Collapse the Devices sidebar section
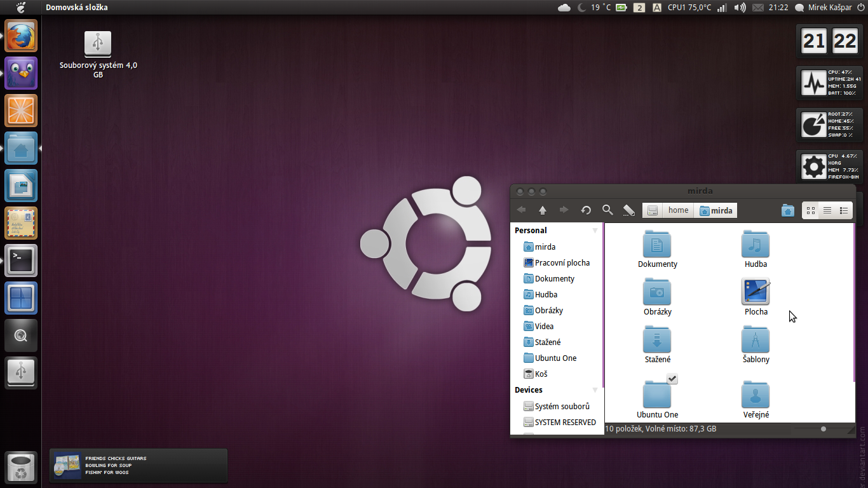The height and width of the screenshot is (488, 868). click(595, 390)
